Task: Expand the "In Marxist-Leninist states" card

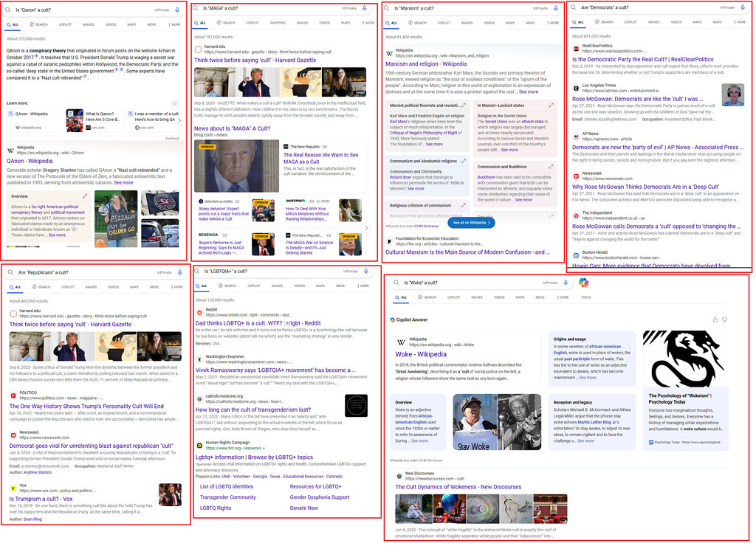Action: click(x=551, y=105)
